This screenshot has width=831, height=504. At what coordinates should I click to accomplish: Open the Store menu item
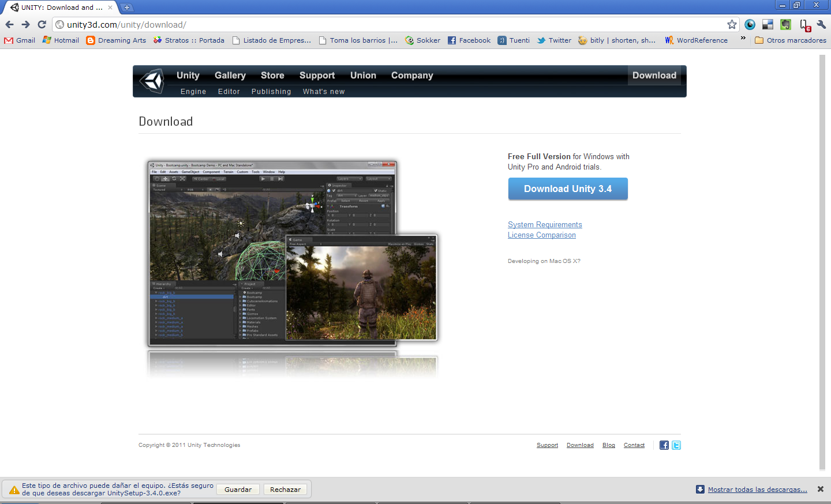click(x=272, y=76)
